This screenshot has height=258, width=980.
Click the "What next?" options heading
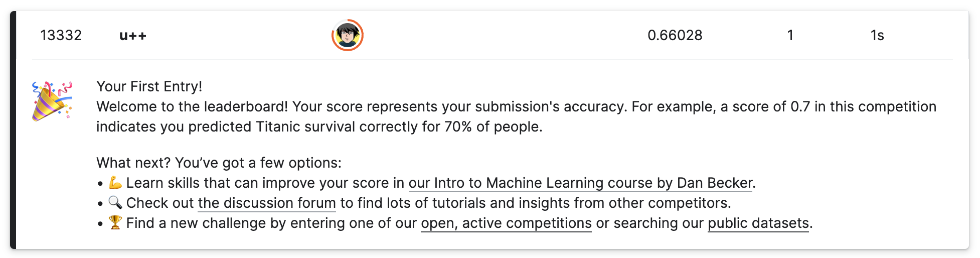(219, 163)
